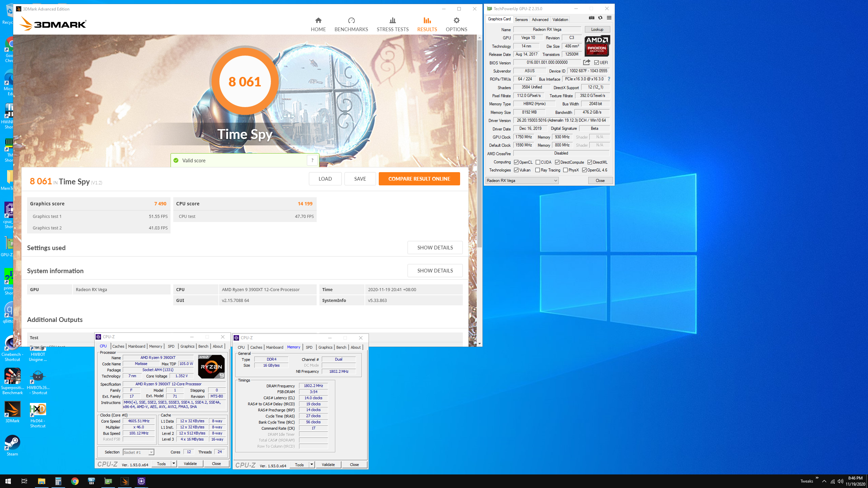This screenshot has width=868, height=488.
Task: Open Calculator from the taskbar
Action: [58, 481]
